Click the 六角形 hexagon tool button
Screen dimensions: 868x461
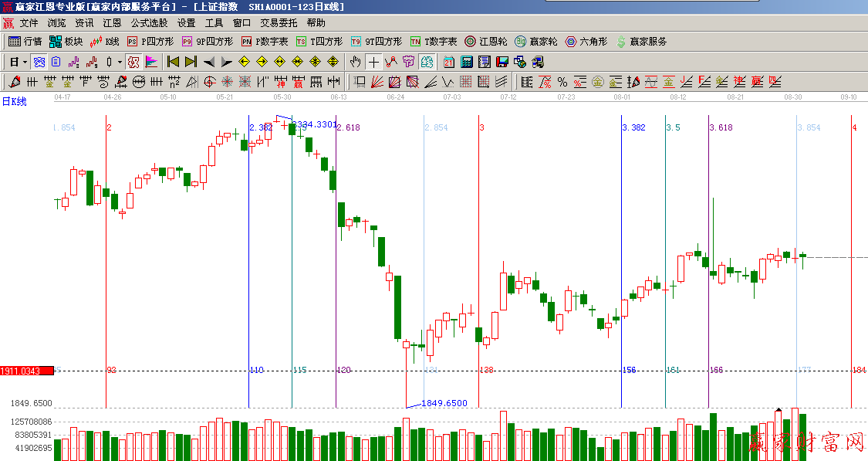pyautogui.click(x=586, y=42)
